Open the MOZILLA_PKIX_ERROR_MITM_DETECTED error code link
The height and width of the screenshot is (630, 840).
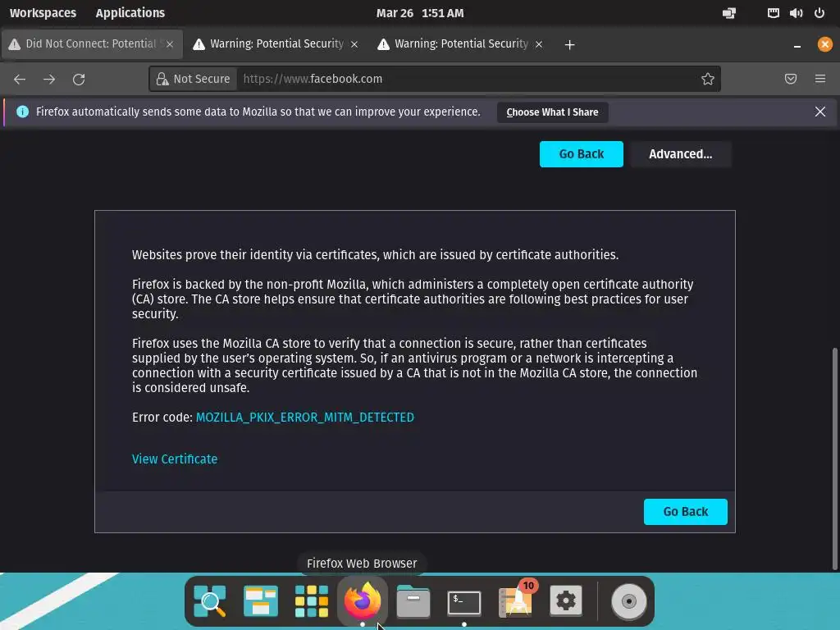[305, 418]
